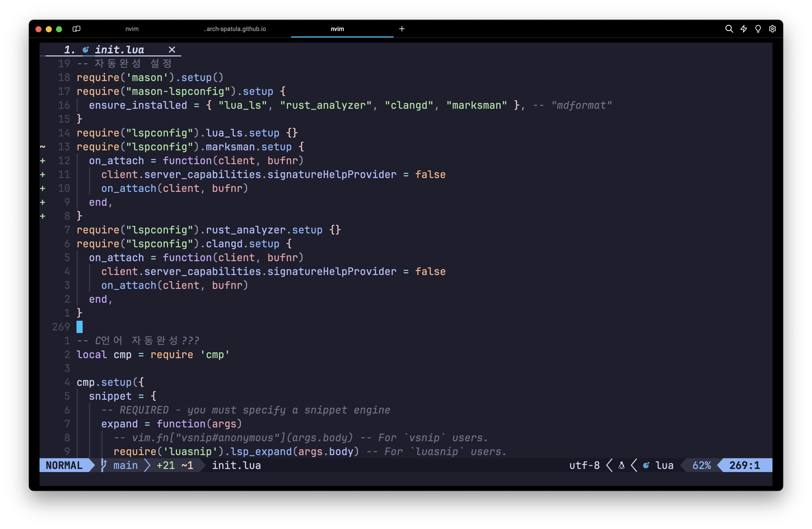Click the penguin Linux icon in the statusline

621,465
